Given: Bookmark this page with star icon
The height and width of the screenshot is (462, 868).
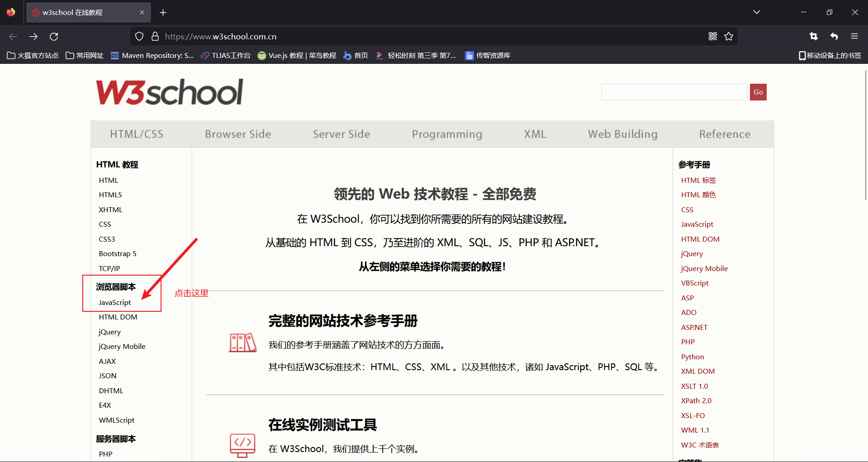Looking at the screenshot, I should coord(728,37).
